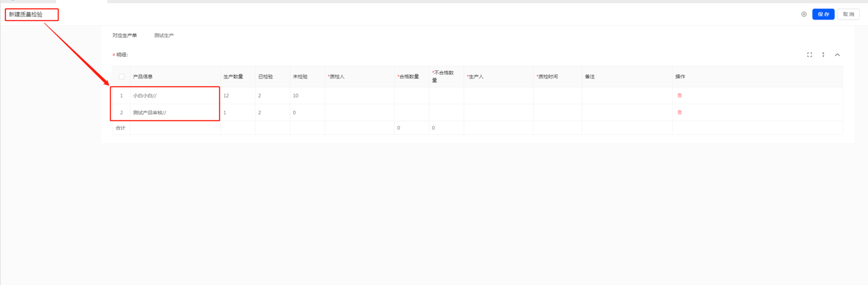The width and height of the screenshot is (868, 285).
Task: Click the 合计 total row label
Action: [x=121, y=128]
